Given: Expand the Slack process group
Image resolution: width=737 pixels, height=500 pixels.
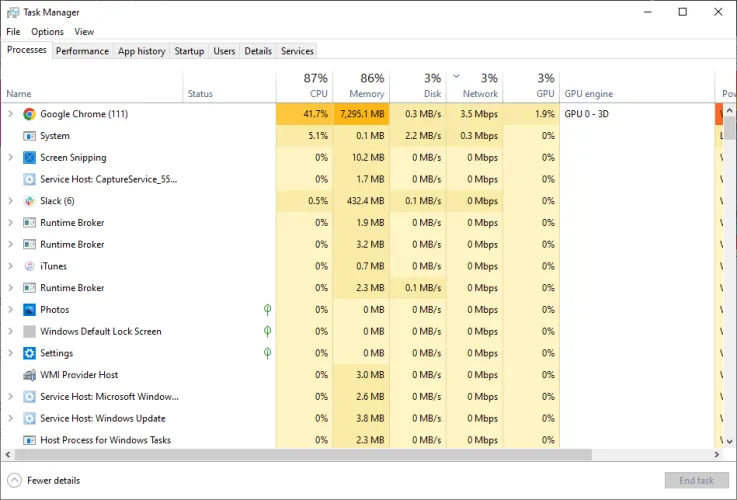Looking at the screenshot, I should [x=10, y=201].
